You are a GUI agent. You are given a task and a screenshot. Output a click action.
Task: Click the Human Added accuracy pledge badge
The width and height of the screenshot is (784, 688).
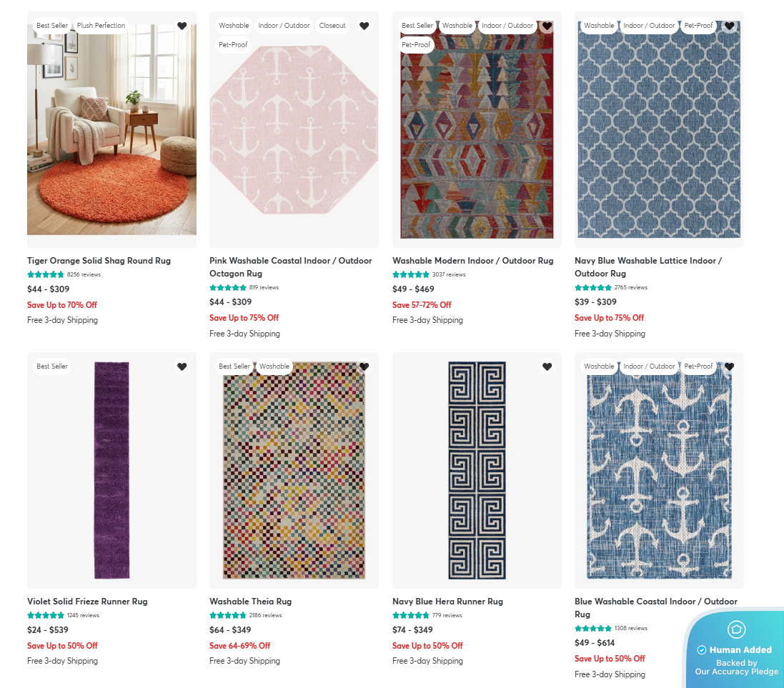tap(736, 650)
